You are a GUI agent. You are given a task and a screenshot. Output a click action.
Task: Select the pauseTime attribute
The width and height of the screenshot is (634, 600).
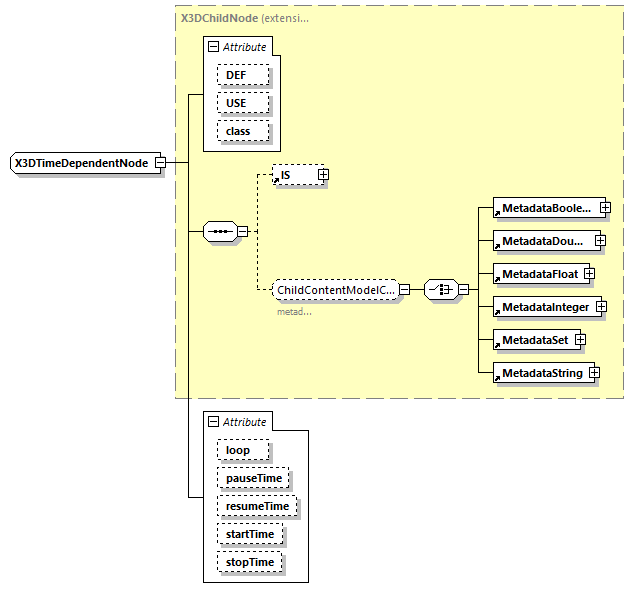pos(254,479)
